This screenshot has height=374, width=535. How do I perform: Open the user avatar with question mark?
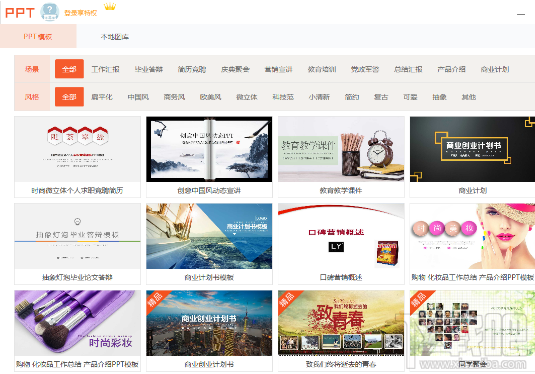click(x=49, y=12)
